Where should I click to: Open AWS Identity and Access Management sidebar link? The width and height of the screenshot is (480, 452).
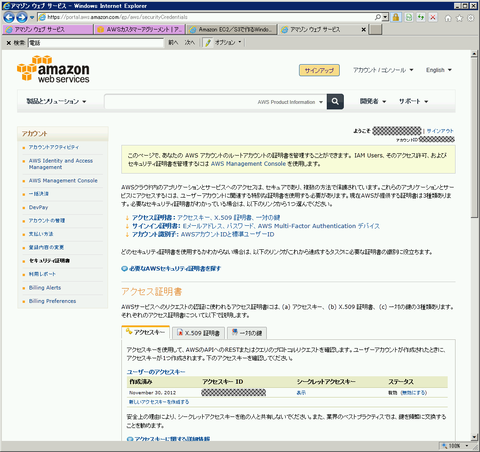(x=61, y=164)
